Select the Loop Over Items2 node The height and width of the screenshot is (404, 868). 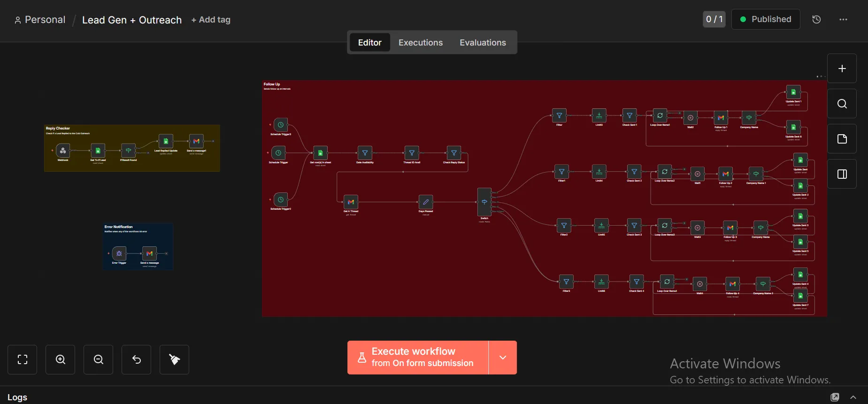[665, 172]
